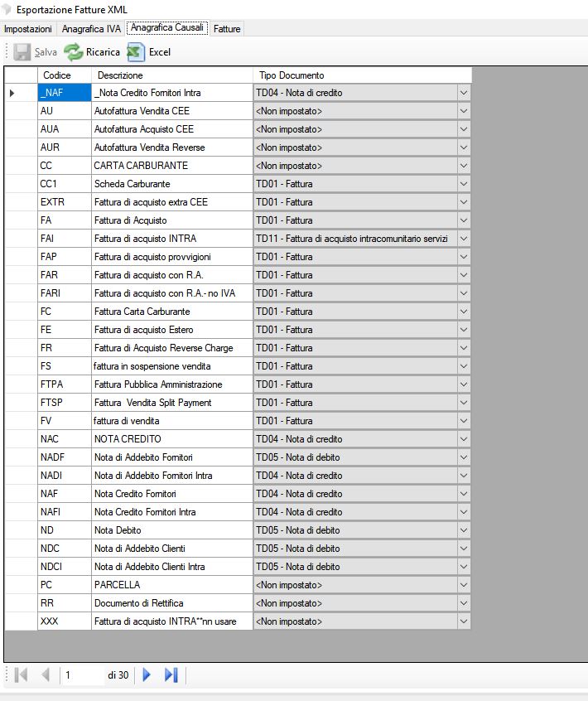Open the Anagrafica IVA tab
The width and height of the screenshot is (588, 701).
click(91, 29)
